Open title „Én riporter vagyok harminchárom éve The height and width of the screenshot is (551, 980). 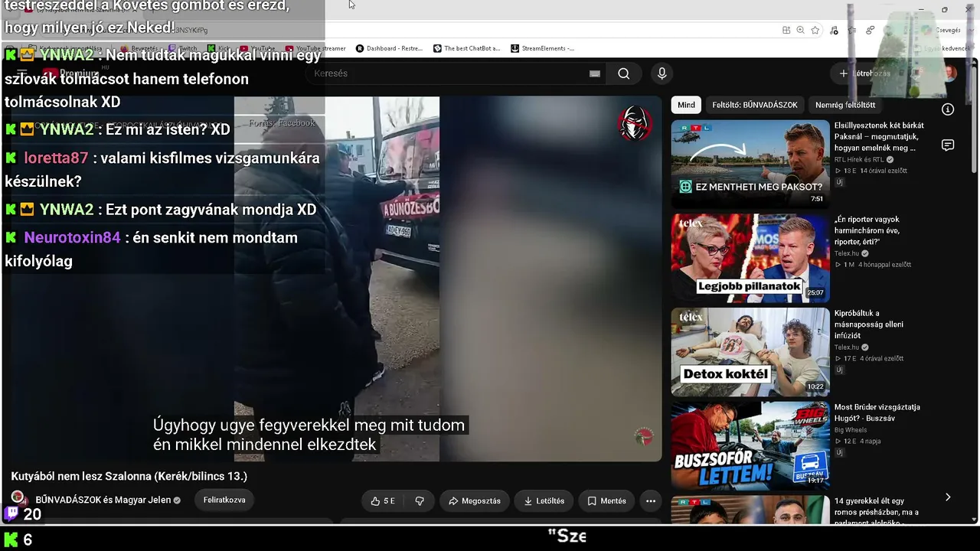click(x=867, y=230)
